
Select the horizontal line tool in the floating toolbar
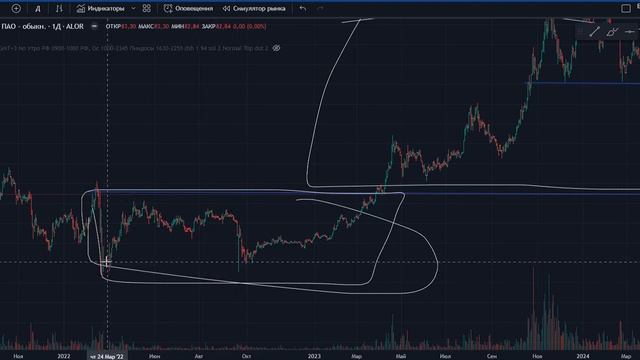point(629,31)
